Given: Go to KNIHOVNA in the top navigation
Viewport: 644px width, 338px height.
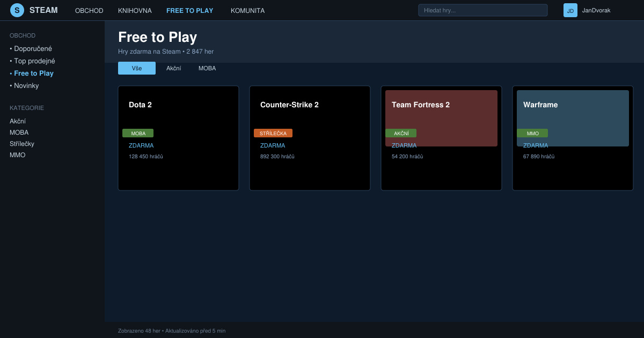Looking at the screenshot, I should (135, 11).
